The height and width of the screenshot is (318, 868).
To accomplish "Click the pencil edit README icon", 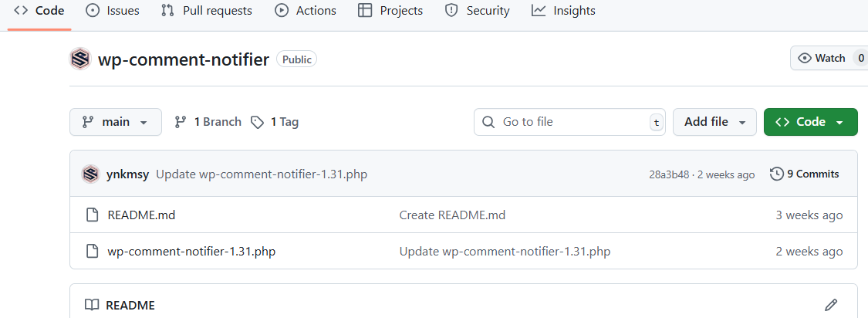I will [830, 305].
